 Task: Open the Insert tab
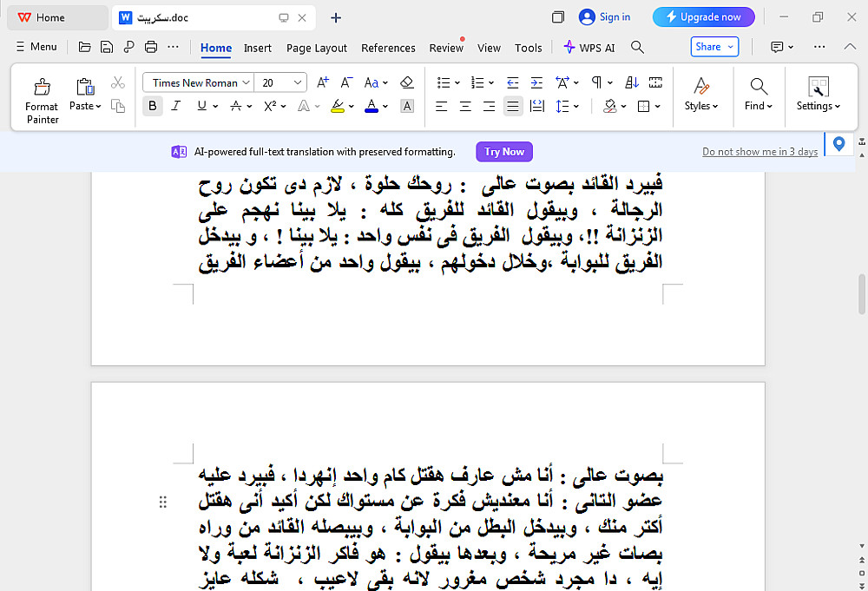258,48
